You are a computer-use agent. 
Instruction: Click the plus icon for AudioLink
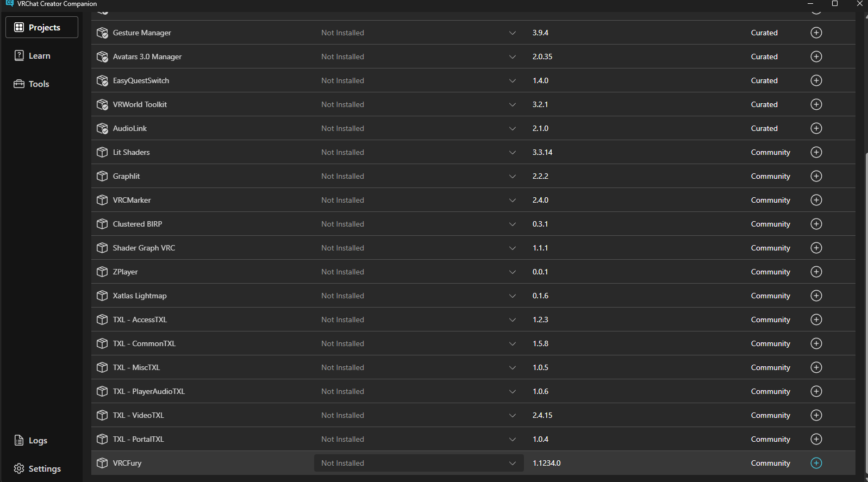click(x=816, y=128)
